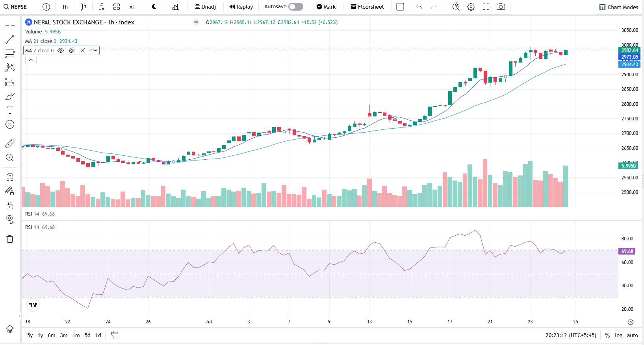Toggle dark mode with moon icon
Viewport: 644px width, 345px height.
(x=154, y=7)
